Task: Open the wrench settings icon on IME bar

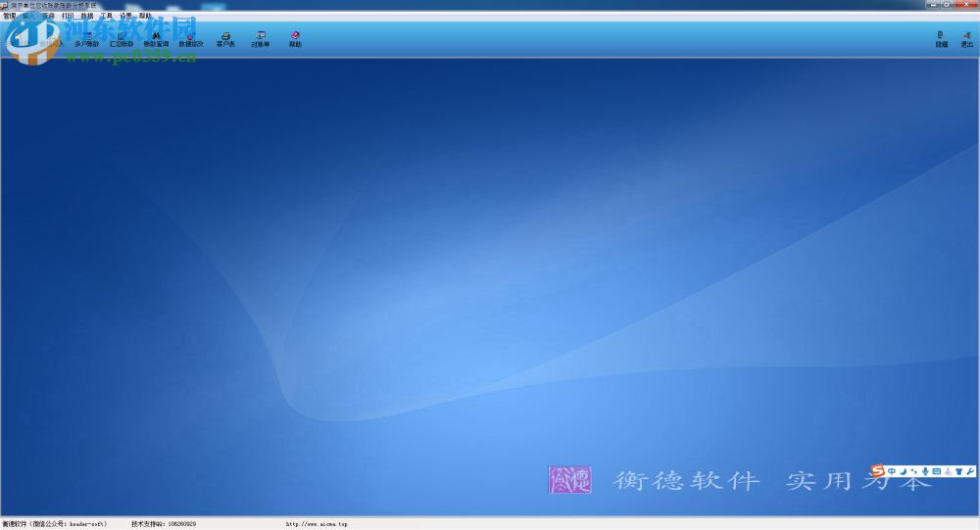Action: 969,471
